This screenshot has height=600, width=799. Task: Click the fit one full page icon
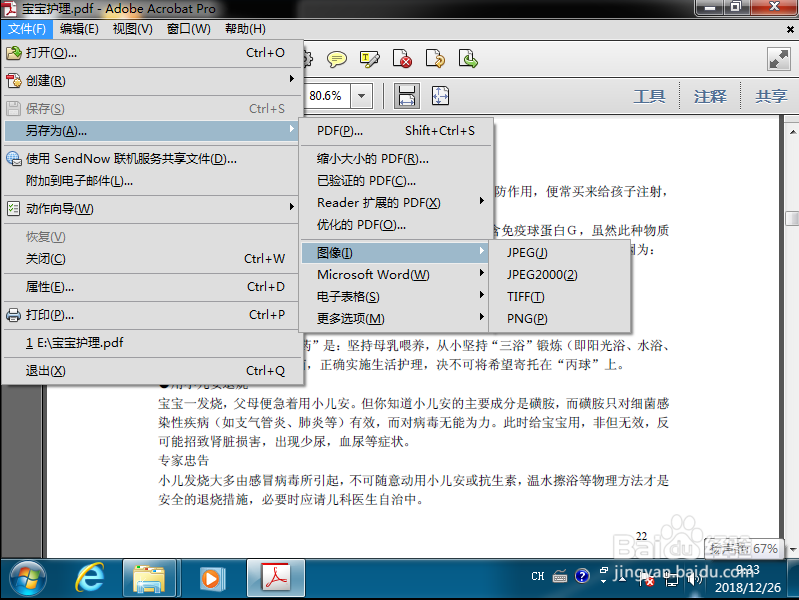(440, 95)
